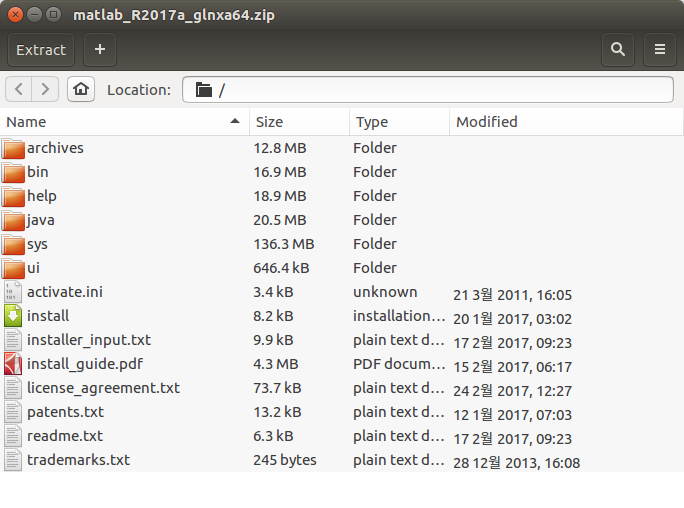Click the '136.3 MB' size value
The image size is (684, 508).
[x=284, y=244]
